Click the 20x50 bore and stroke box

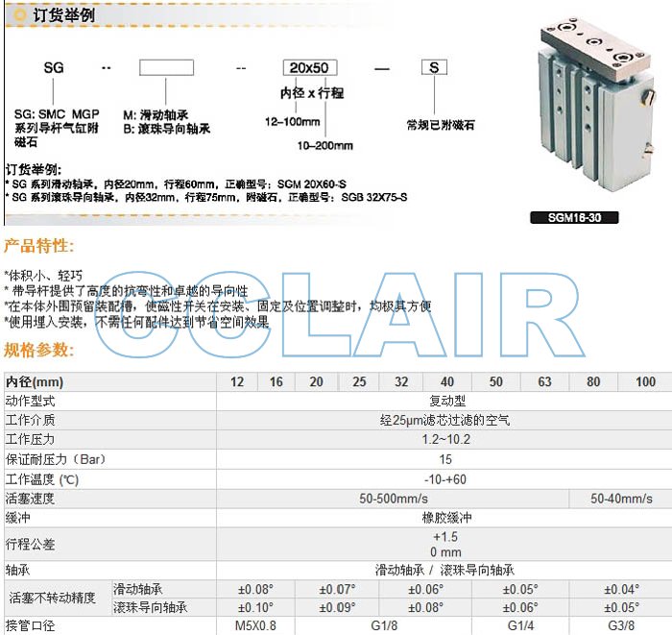coord(309,68)
